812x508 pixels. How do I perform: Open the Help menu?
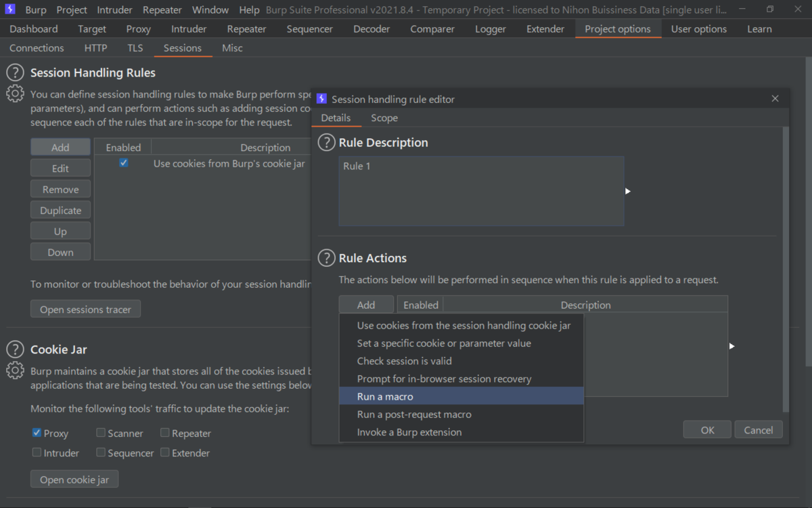(249, 10)
